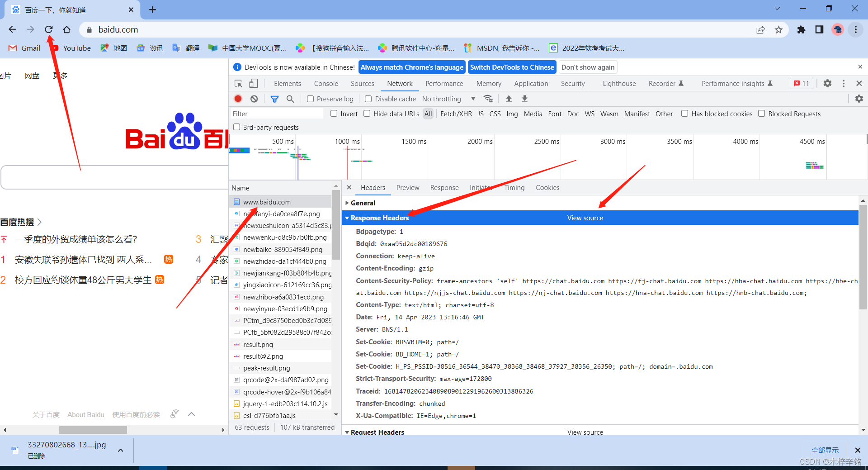Dismiss the DevTools language info bar
868x470 pixels.
click(860, 67)
